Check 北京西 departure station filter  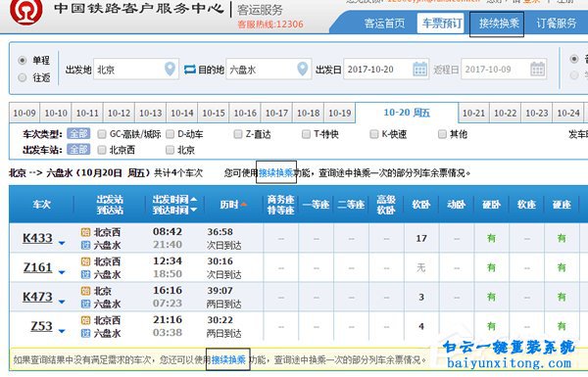[x=102, y=150]
